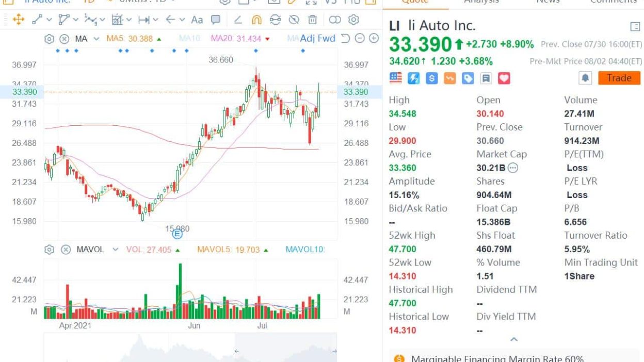Select the Aa text annotation tool
Viewport: 644px width, 362px height.
(x=197, y=20)
